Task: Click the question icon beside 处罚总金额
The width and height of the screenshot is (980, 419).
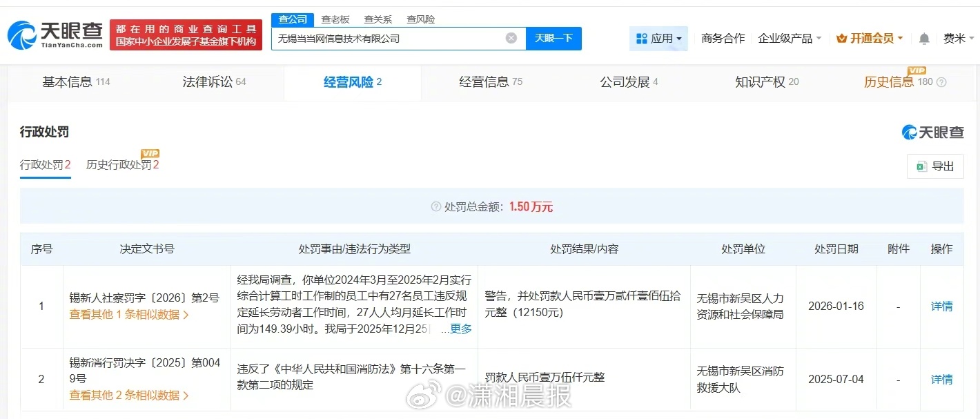Action: (x=435, y=206)
